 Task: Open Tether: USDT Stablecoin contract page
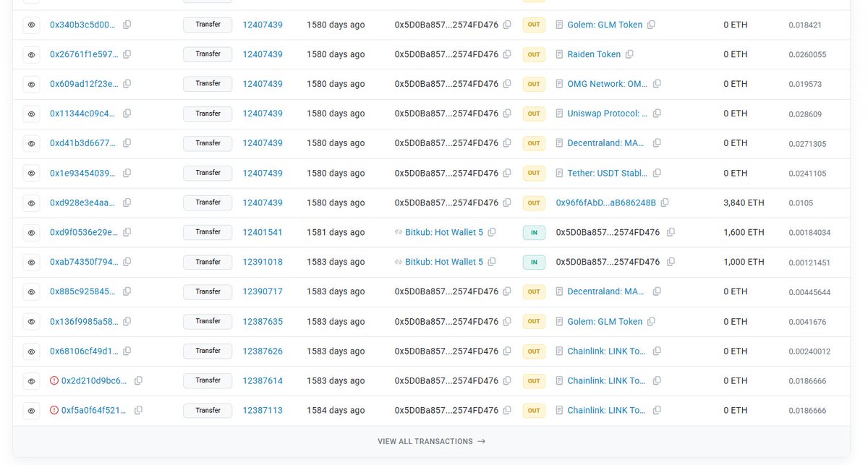[608, 173]
